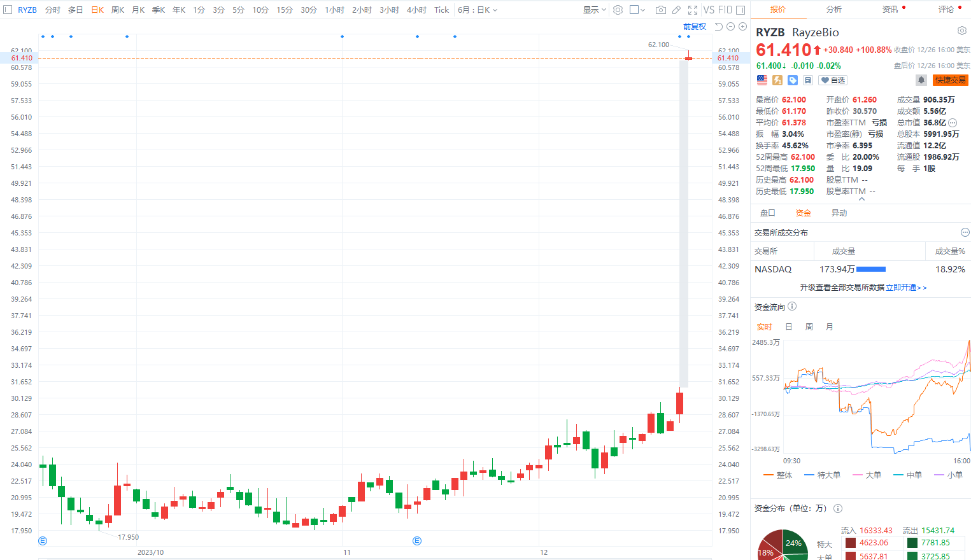The width and height of the screenshot is (971, 560).
Task: Open the chart layout square dropdown
Action: [x=637, y=10]
